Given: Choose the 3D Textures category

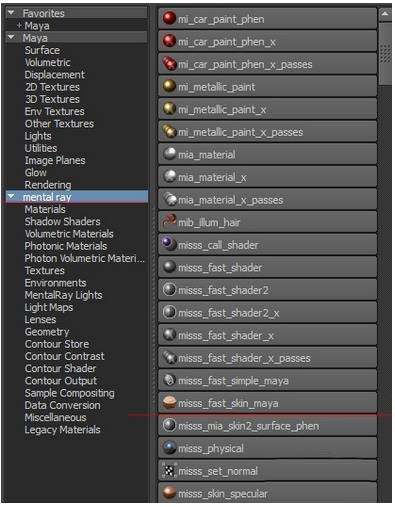Looking at the screenshot, I should click(x=52, y=99).
